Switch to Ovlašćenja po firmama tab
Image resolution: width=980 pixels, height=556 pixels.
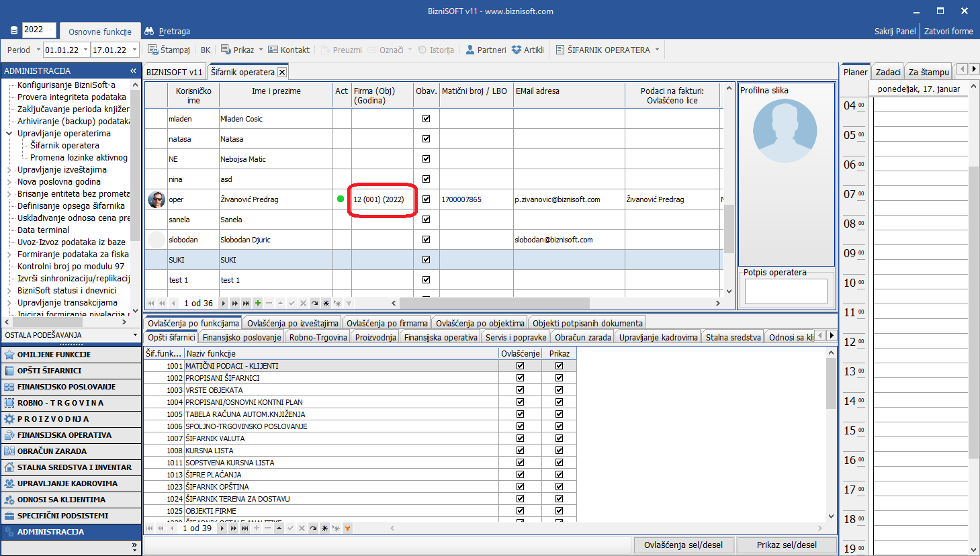point(387,323)
